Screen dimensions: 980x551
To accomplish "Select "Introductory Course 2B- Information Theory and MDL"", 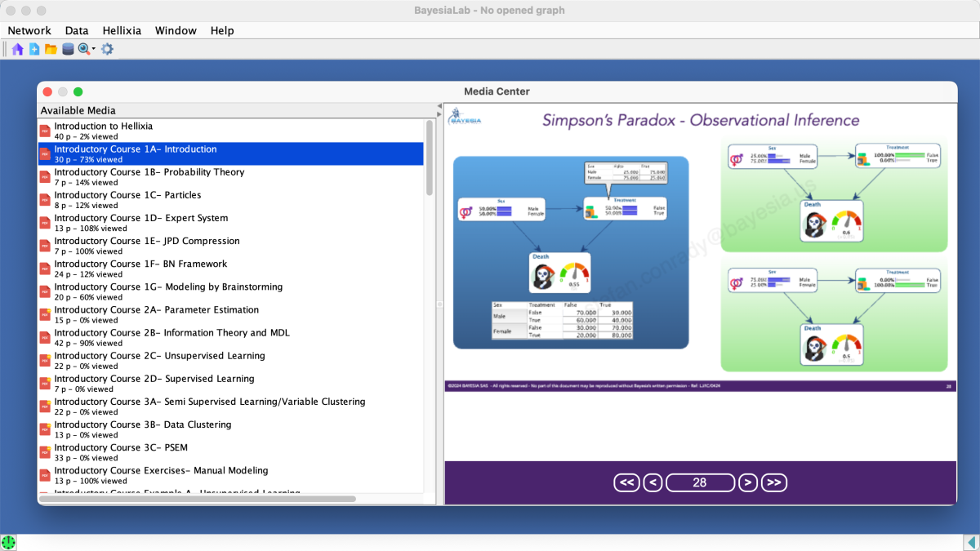I will [231, 336].
